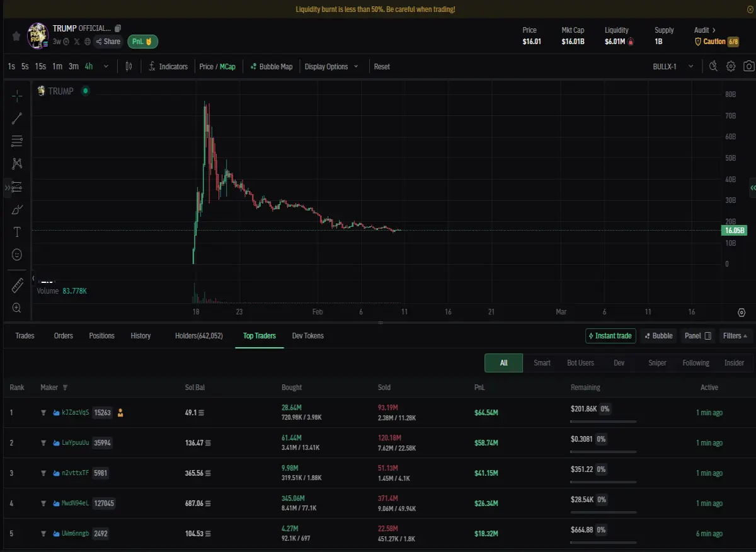Switch chart interval to 15s
This screenshot has height=552, width=756.
(40, 66)
